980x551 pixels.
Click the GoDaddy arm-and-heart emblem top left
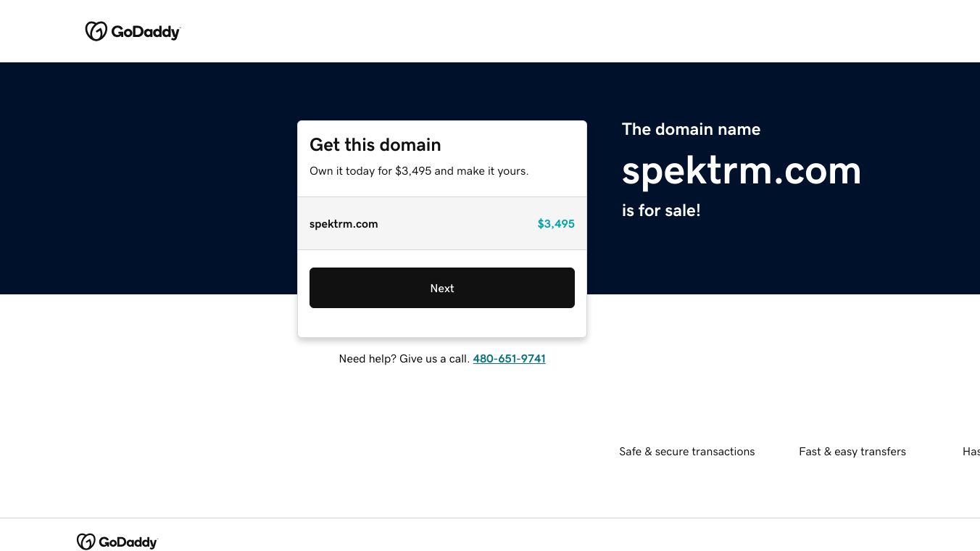point(96,30)
